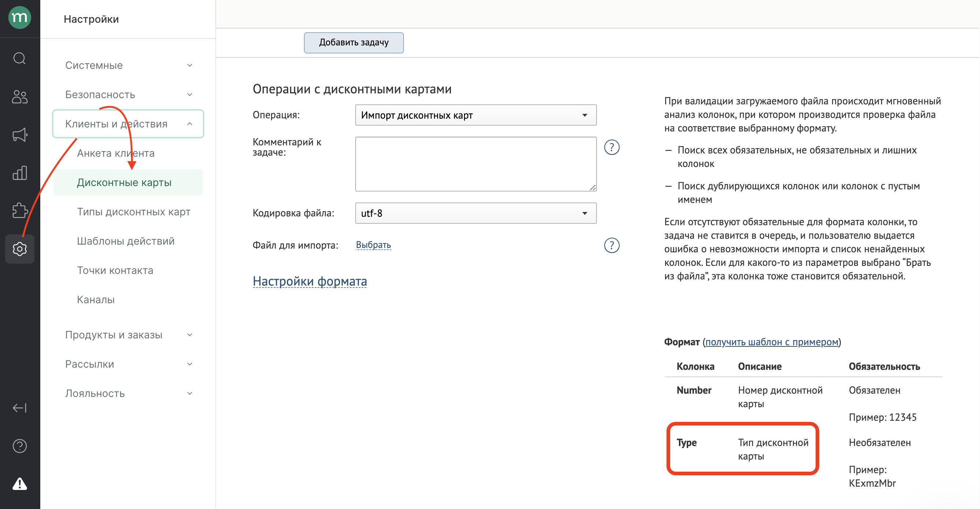Open the Операция dropdown
The width and height of the screenshot is (980, 509).
point(476,115)
